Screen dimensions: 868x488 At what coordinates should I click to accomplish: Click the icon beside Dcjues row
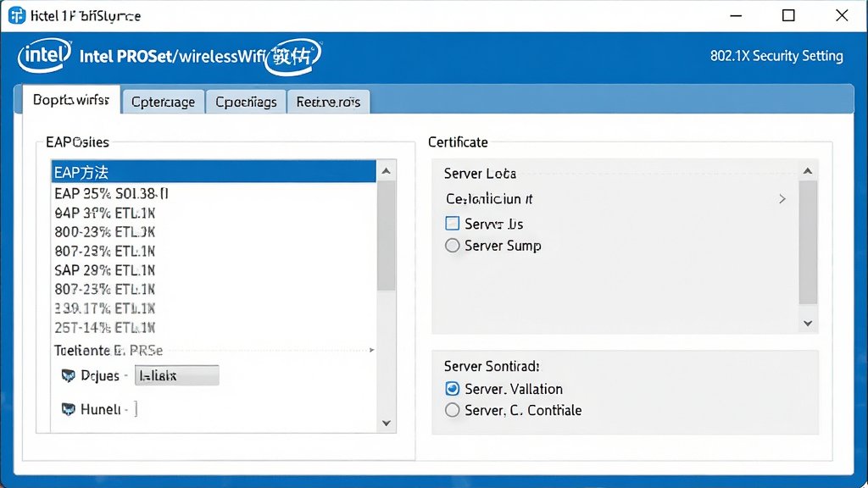pyautogui.click(x=68, y=376)
